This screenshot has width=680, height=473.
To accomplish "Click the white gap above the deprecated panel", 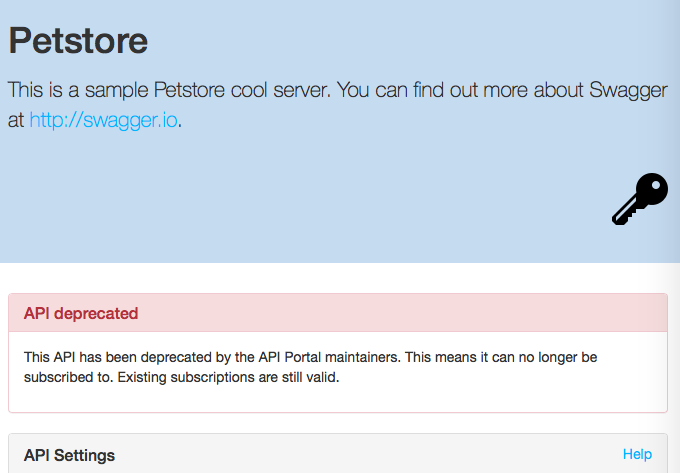I will pyautogui.click(x=338, y=278).
